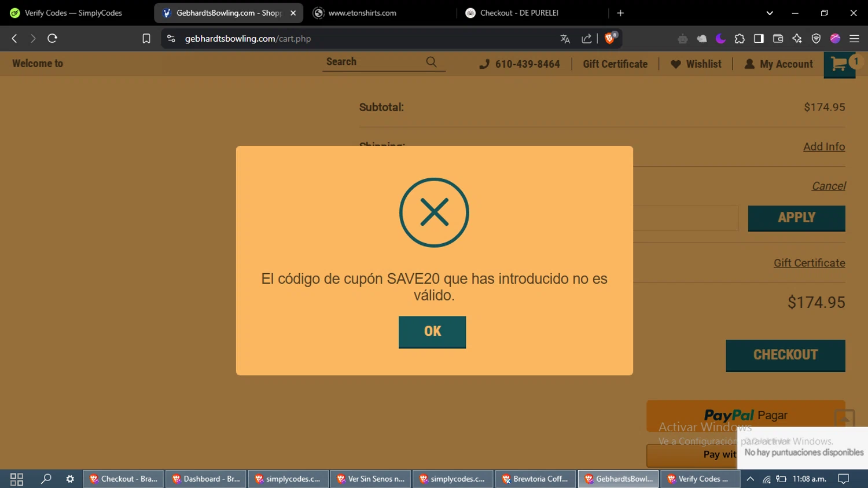
Task: Show hidden system tray icons
Action: click(750, 479)
